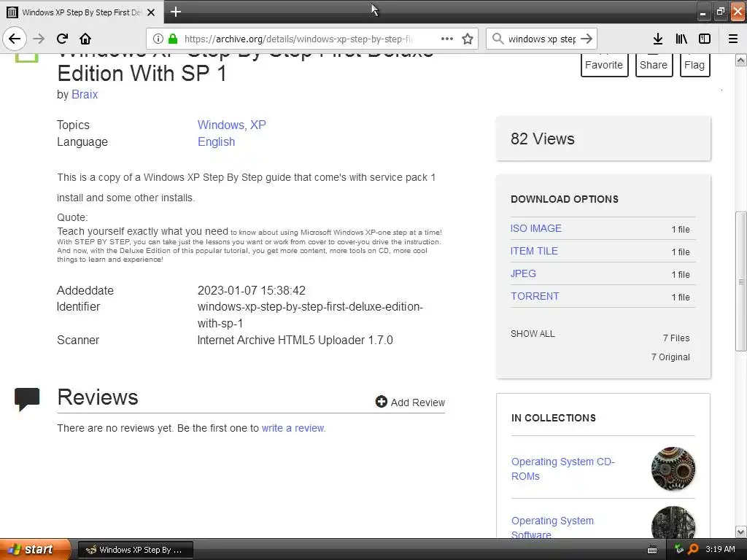
Task: Click the CD-ROMs collection gears thumbnail
Action: point(673,469)
